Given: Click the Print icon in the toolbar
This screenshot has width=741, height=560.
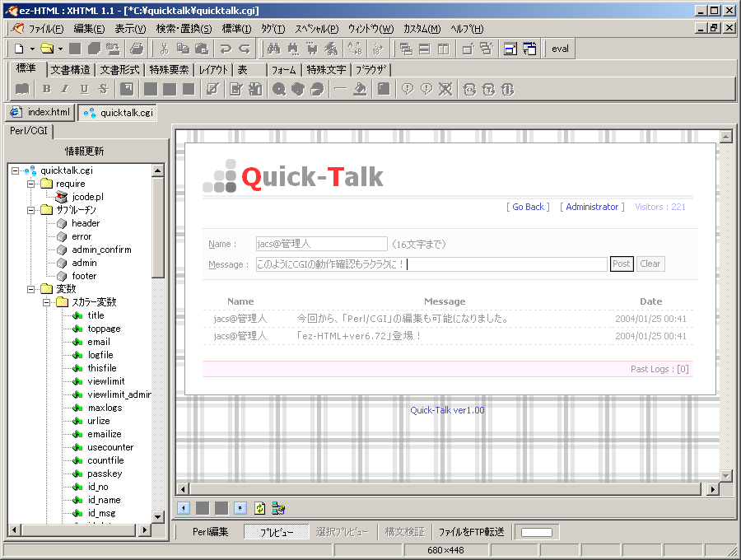Looking at the screenshot, I should coord(137,49).
